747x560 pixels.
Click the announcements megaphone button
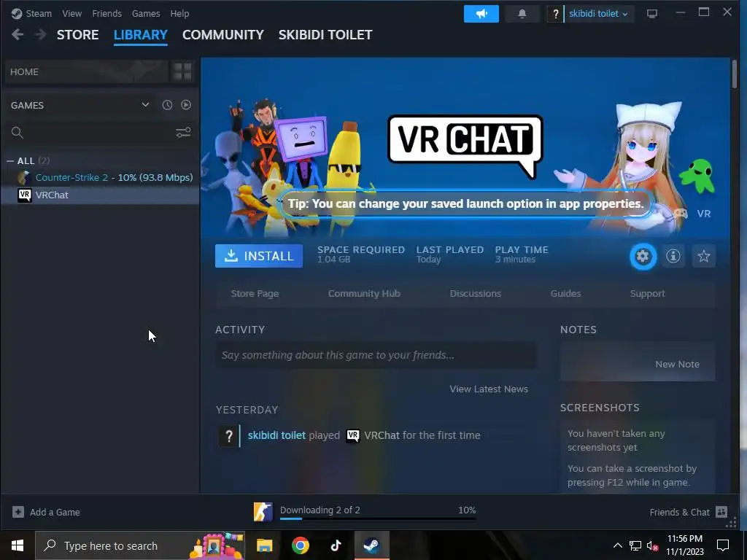point(481,14)
